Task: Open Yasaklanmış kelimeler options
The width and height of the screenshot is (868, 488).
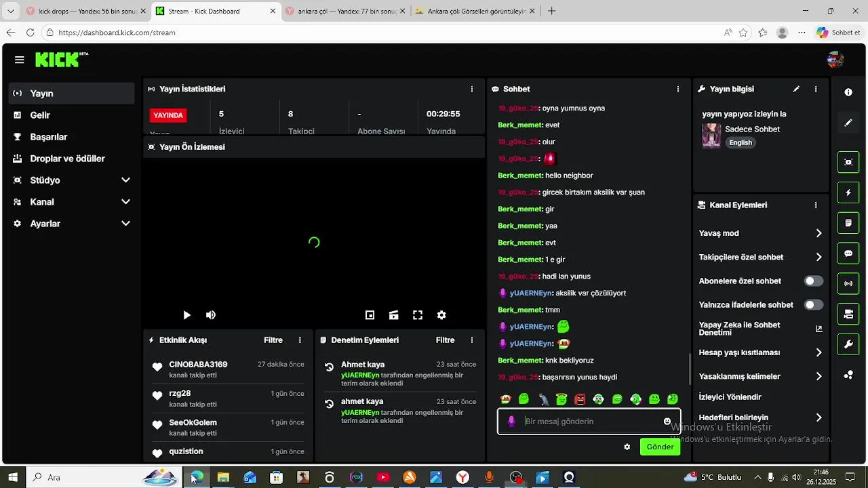Action: 760,376
